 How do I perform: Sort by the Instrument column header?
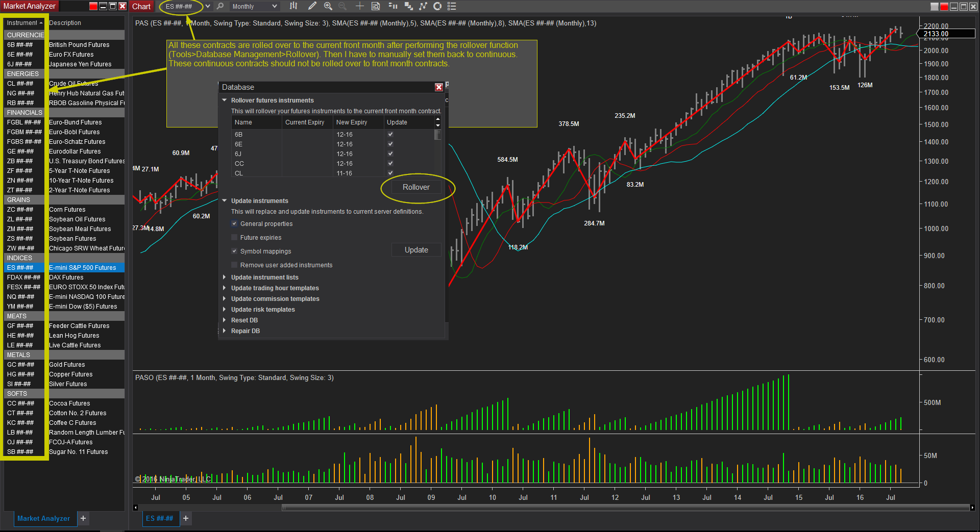point(24,22)
